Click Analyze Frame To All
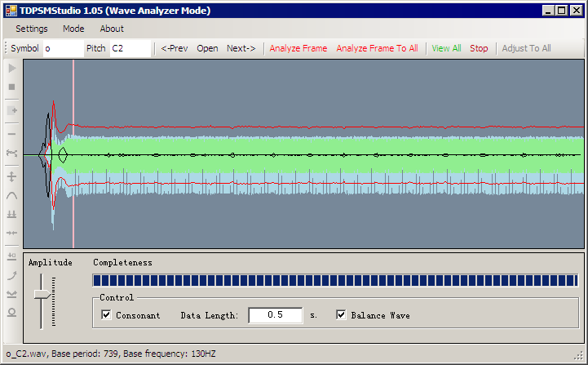The height and width of the screenshot is (365, 588). (x=377, y=48)
